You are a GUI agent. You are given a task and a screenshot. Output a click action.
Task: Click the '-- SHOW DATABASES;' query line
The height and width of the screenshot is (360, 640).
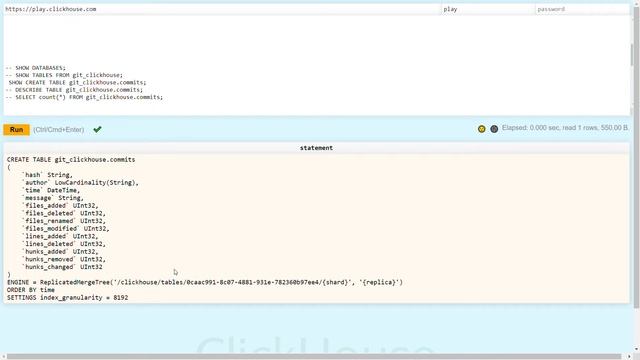click(36, 68)
